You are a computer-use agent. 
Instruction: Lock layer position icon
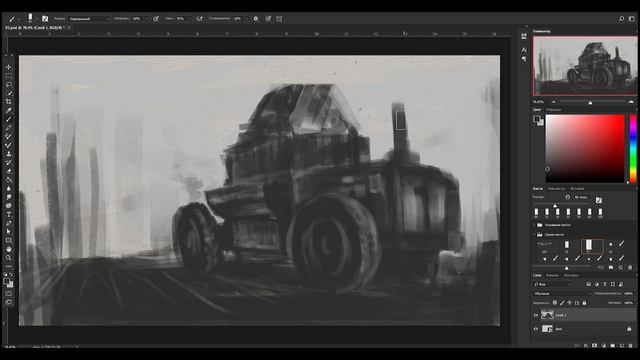point(570,303)
